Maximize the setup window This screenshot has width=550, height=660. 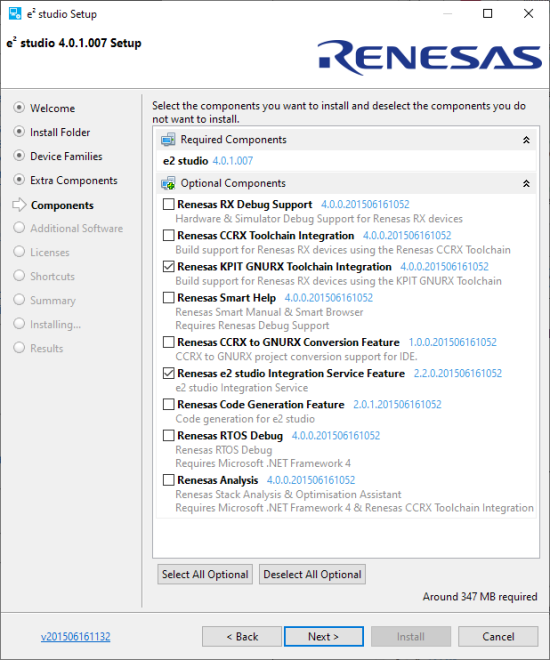487,13
